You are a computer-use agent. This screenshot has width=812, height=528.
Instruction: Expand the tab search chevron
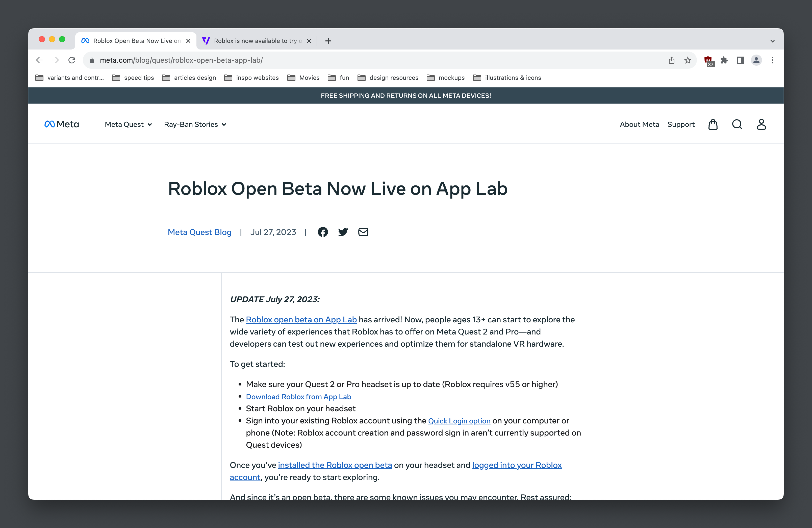click(x=772, y=41)
